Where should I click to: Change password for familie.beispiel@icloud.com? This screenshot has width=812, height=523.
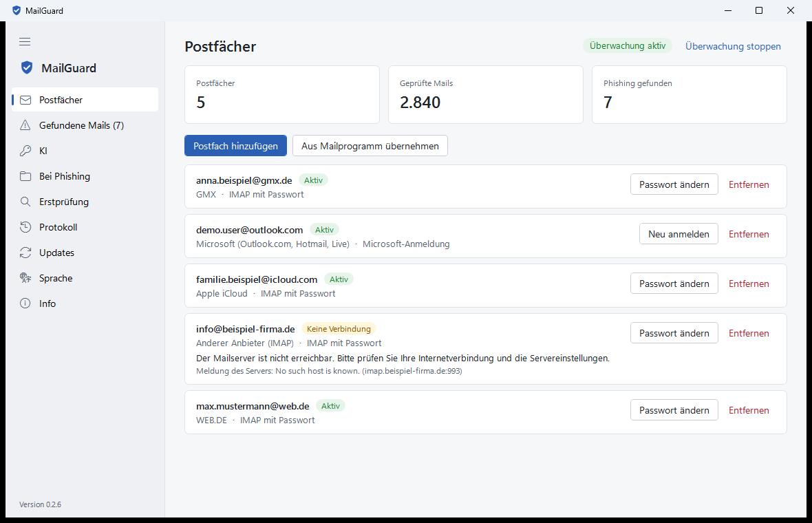[674, 284]
